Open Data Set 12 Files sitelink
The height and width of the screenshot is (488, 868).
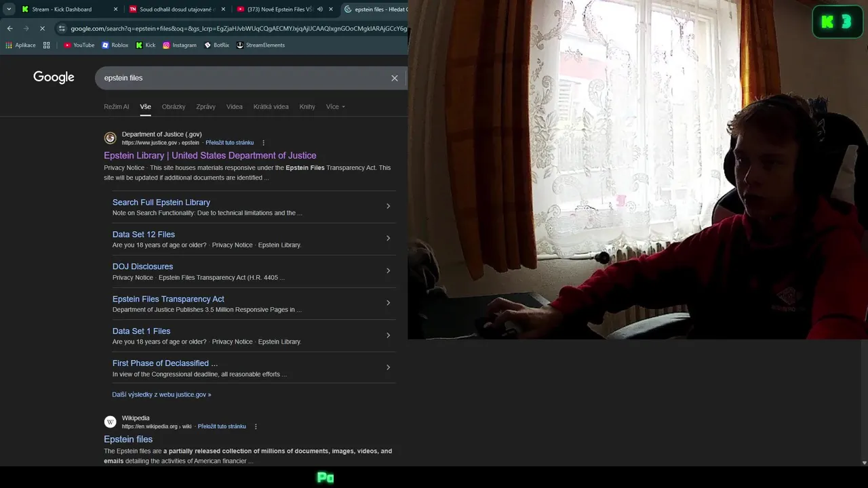click(144, 235)
